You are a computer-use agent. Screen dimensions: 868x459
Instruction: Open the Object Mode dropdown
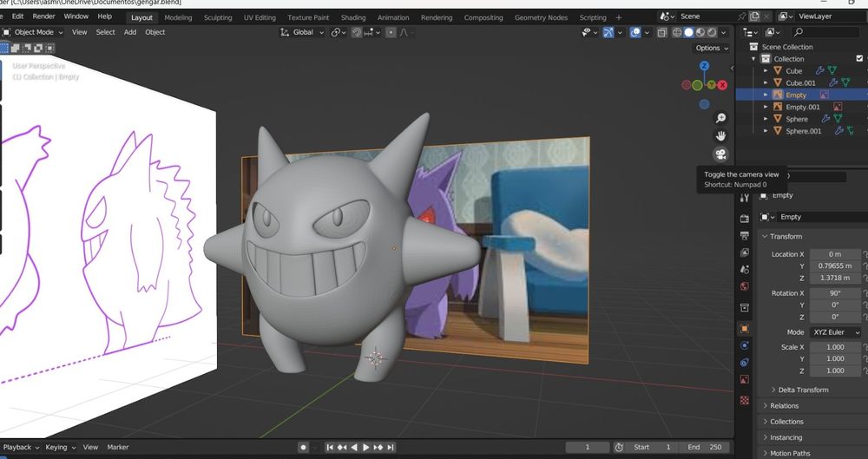(35, 32)
